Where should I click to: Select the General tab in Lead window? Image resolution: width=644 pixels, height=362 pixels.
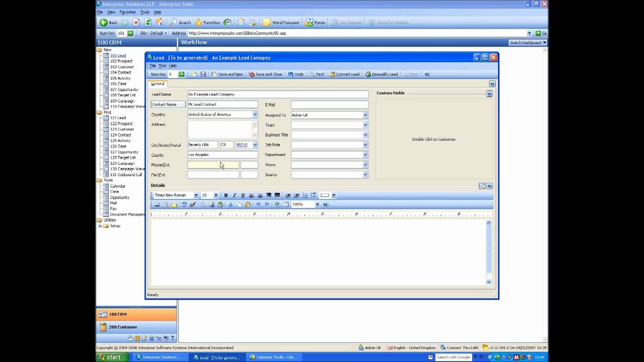(157, 83)
